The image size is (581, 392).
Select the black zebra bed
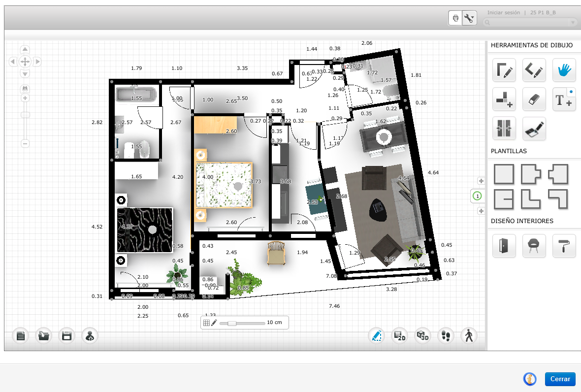tap(145, 230)
